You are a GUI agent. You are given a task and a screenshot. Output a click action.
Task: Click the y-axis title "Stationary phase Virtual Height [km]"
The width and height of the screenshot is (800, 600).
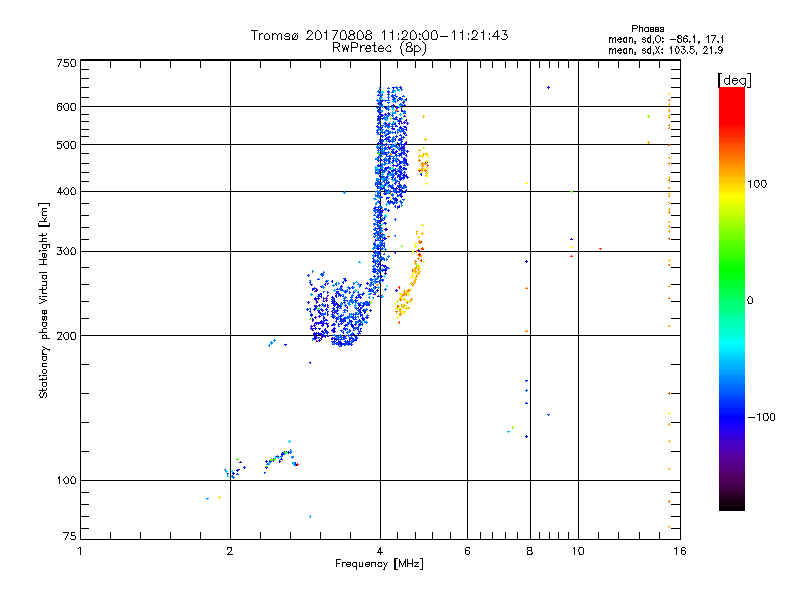43,300
